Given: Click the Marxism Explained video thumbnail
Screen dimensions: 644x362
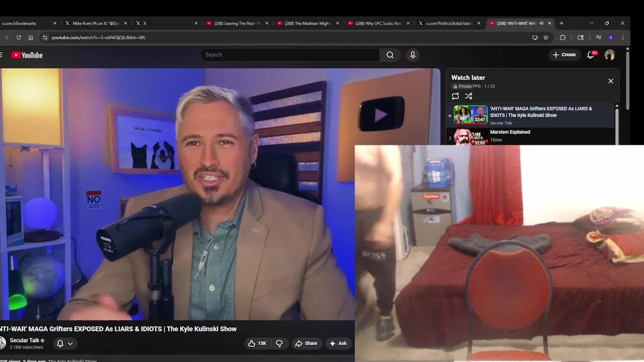Looking at the screenshot, I should tap(470, 137).
